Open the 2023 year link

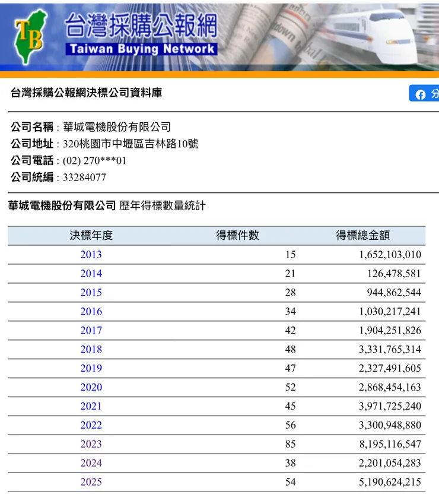click(91, 444)
